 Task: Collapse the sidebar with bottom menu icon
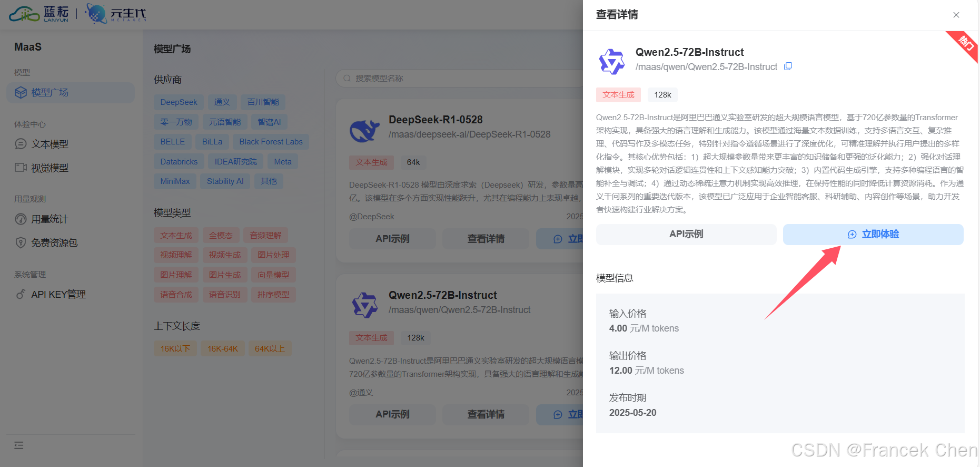tap(19, 445)
